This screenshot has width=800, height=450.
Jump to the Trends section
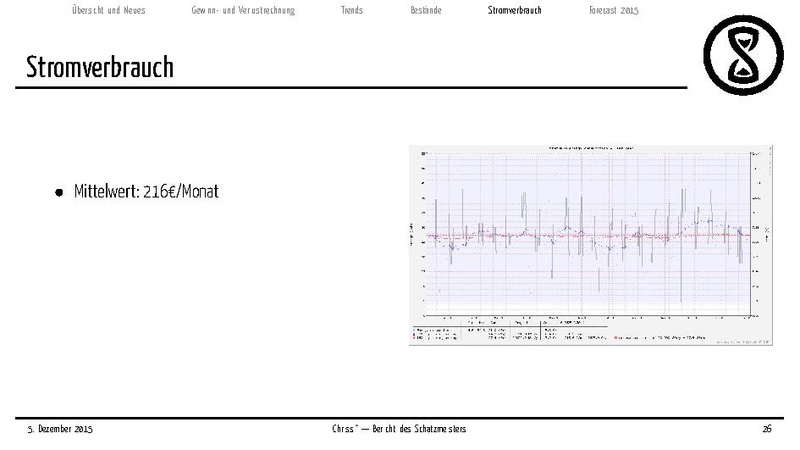tap(351, 11)
